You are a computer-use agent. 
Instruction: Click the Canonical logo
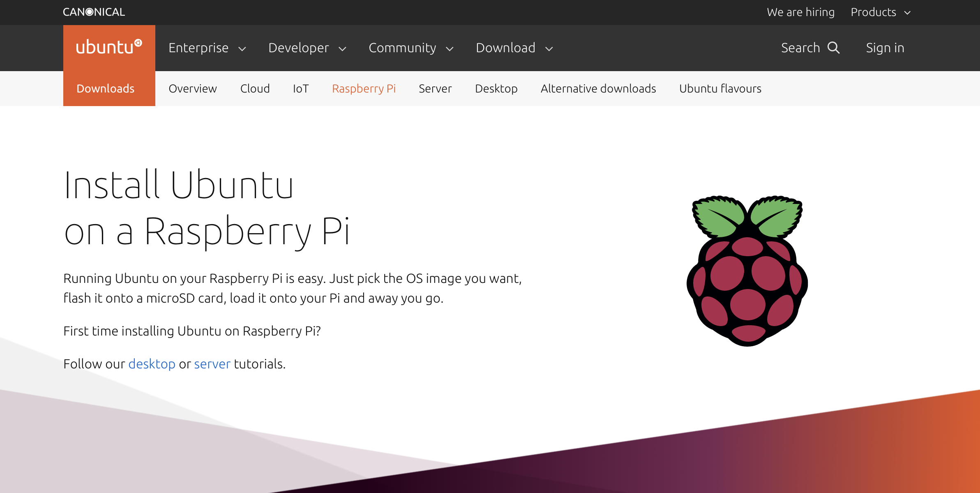coord(94,12)
